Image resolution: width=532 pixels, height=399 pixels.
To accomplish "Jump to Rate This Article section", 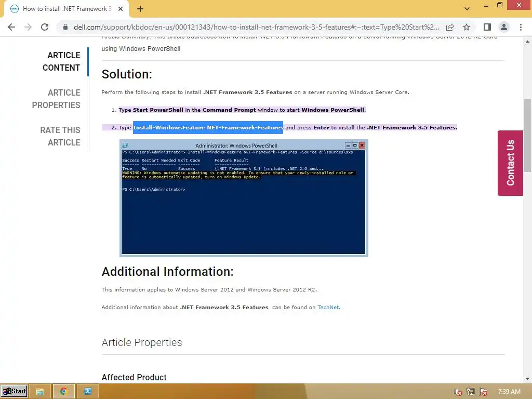I will click(60, 136).
